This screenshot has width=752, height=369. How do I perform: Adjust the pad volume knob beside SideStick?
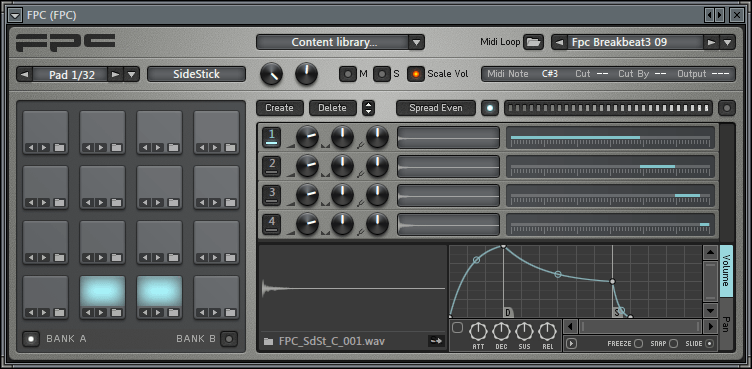click(x=271, y=74)
